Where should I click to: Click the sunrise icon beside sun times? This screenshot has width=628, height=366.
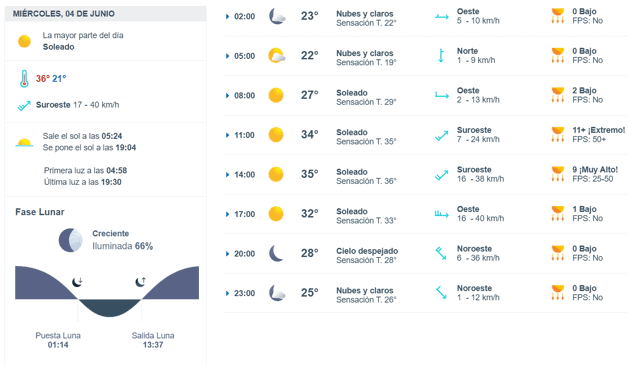click(x=24, y=143)
